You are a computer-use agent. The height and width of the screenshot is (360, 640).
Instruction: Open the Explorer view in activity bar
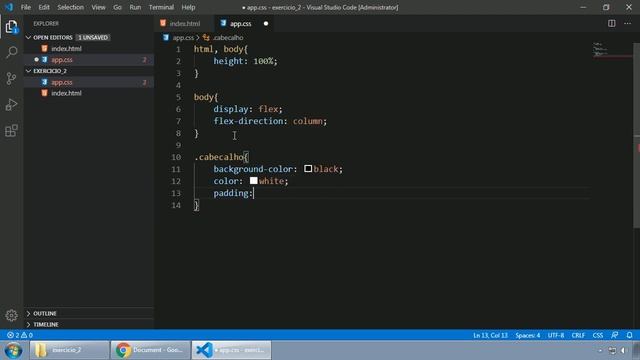pyautogui.click(x=11, y=27)
